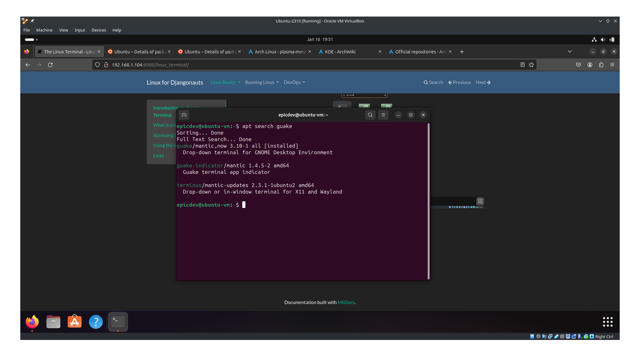This screenshot has height=364, width=640.
Task: Select the network status icon in tray
Action: (593, 39)
